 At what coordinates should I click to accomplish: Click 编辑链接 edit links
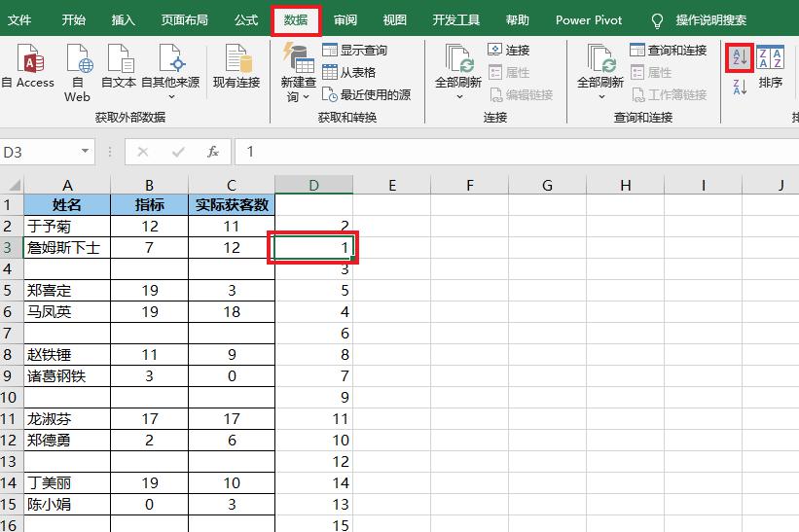click(521, 94)
